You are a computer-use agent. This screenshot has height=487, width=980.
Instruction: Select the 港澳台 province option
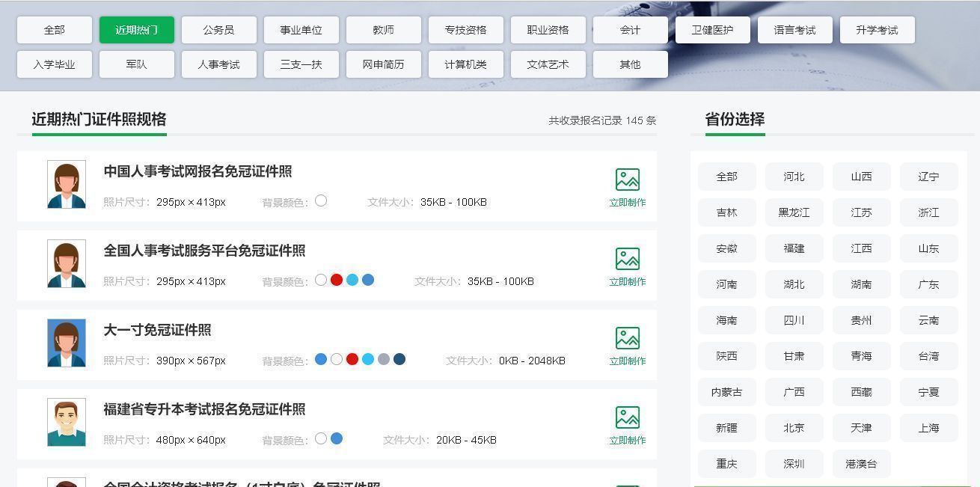pos(861,464)
